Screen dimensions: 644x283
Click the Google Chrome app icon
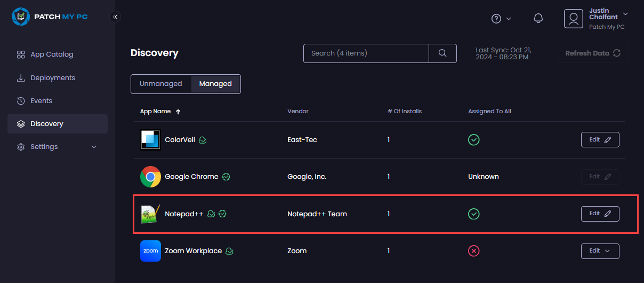pos(150,177)
